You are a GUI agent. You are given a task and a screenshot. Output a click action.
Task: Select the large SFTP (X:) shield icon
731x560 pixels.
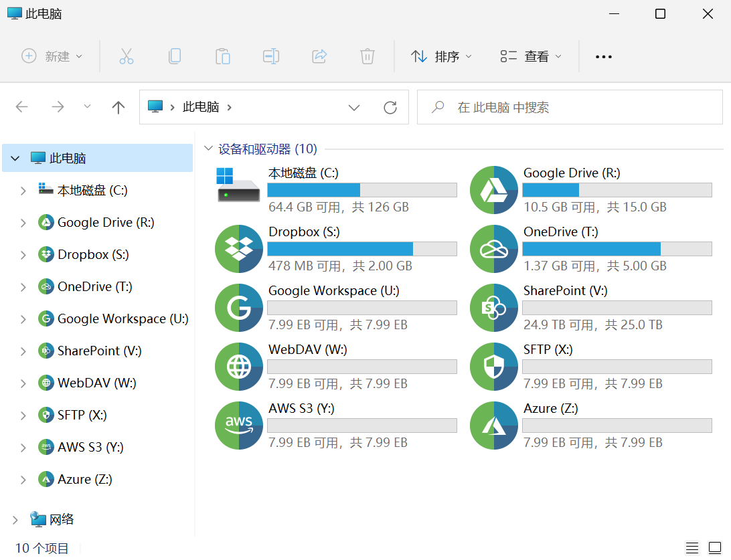494,367
